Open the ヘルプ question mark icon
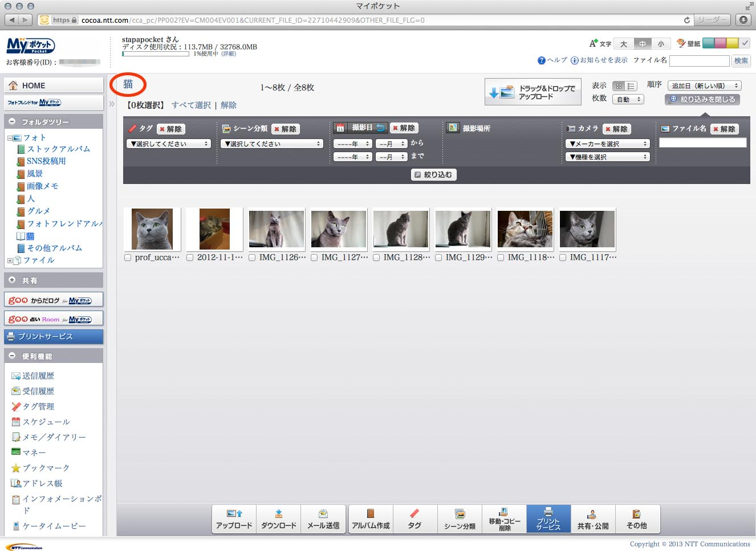This screenshot has width=756, height=551. (x=542, y=60)
